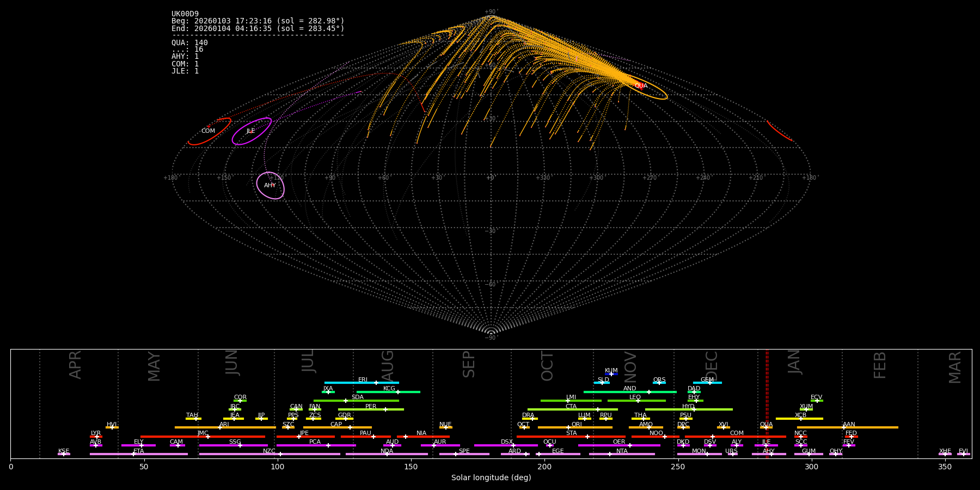Select the KUM shower marker in timeline
The height and width of the screenshot is (490, 980).
[611, 374]
